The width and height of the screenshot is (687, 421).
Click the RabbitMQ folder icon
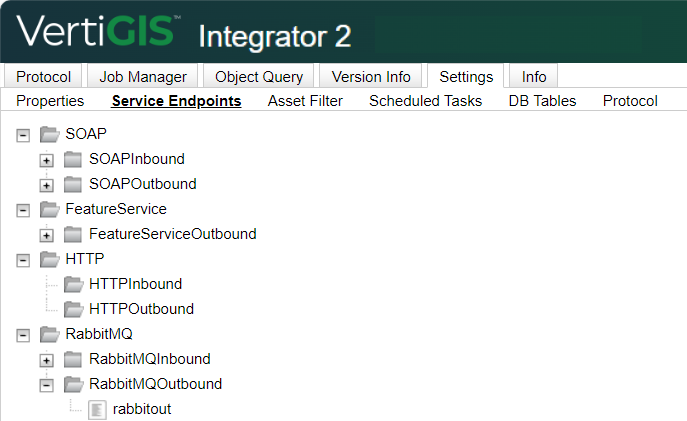[50, 334]
